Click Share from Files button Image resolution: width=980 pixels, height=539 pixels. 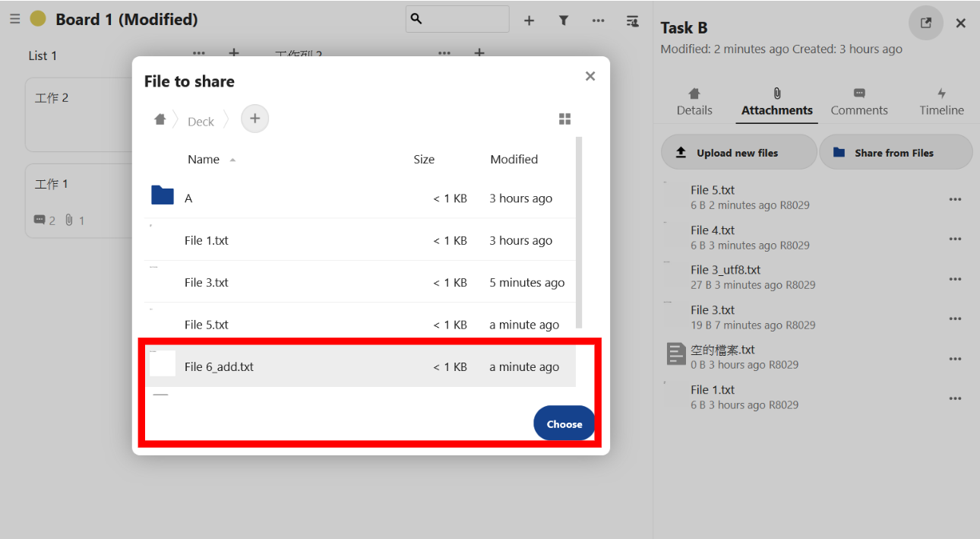click(x=896, y=152)
